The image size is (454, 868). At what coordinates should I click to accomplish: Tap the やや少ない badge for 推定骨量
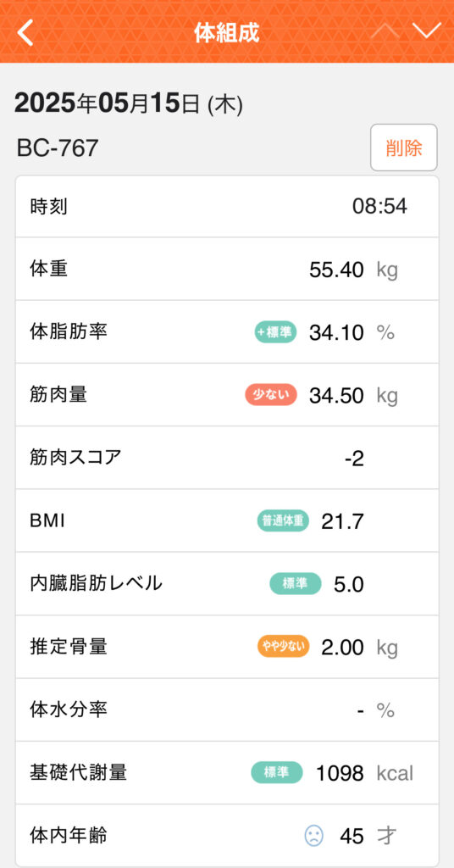pyautogui.click(x=283, y=647)
